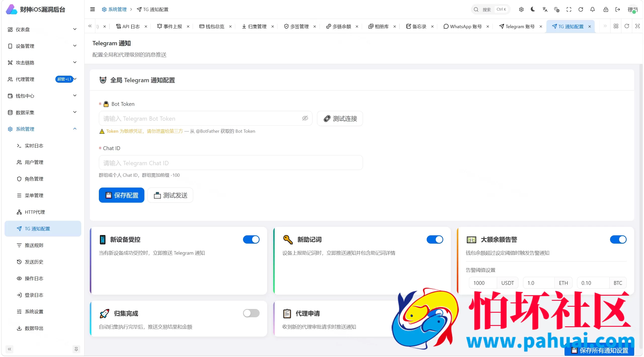Click the header refresh icon
This screenshot has height=357, width=644.
click(x=581, y=9)
